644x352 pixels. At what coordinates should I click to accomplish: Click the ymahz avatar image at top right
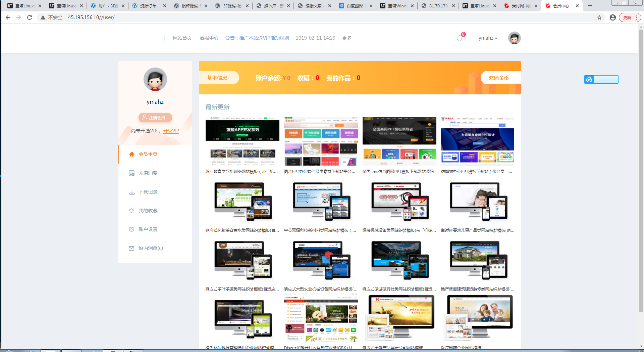(514, 38)
